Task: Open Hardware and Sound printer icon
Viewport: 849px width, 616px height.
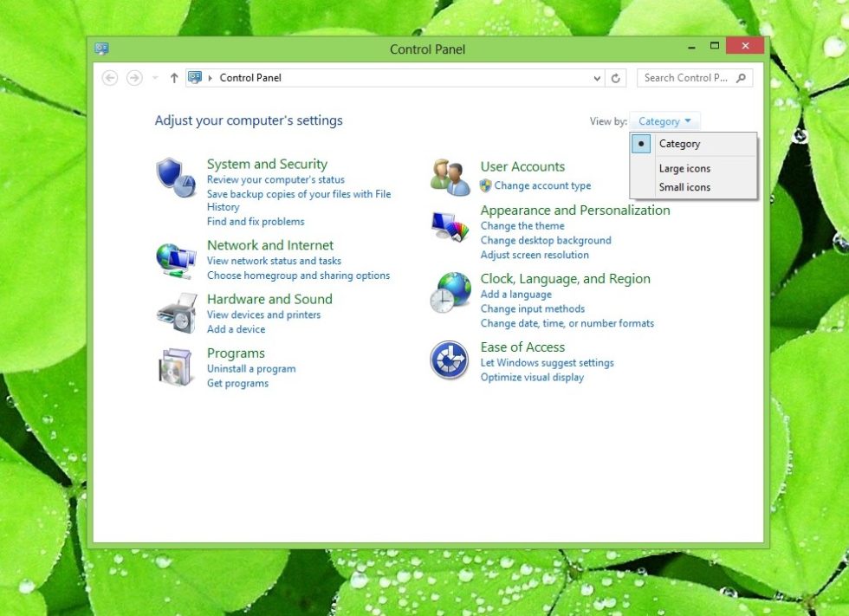Action: pyautogui.click(x=176, y=312)
